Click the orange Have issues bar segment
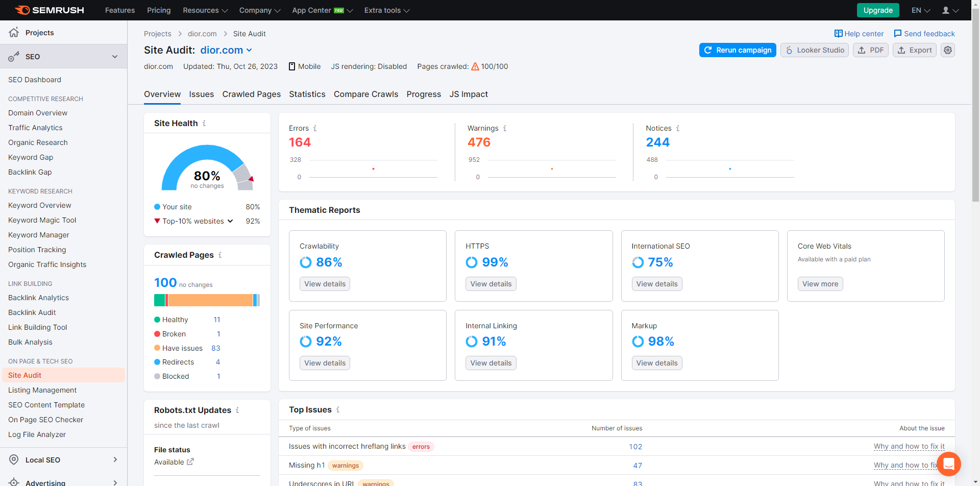980x486 pixels. [210, 300]
